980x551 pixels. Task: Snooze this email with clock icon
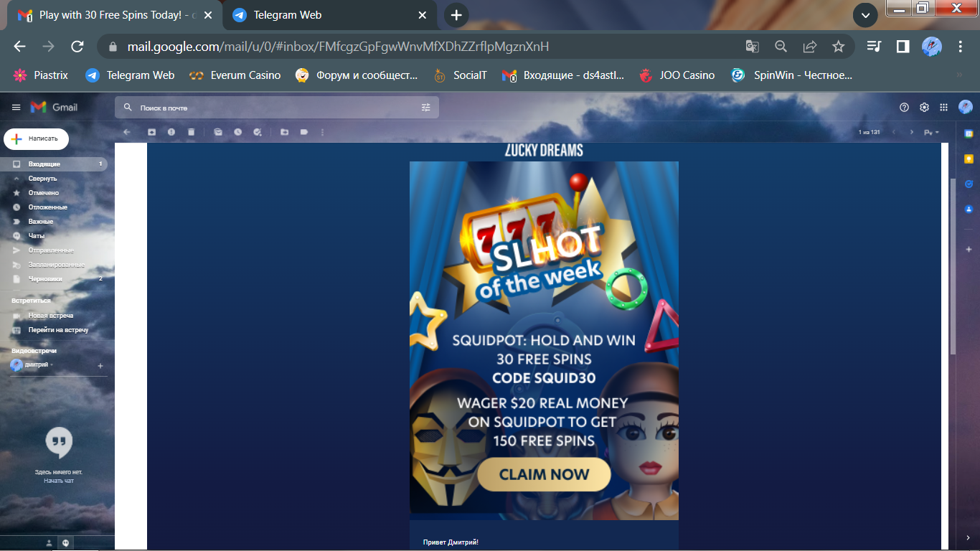237,132
